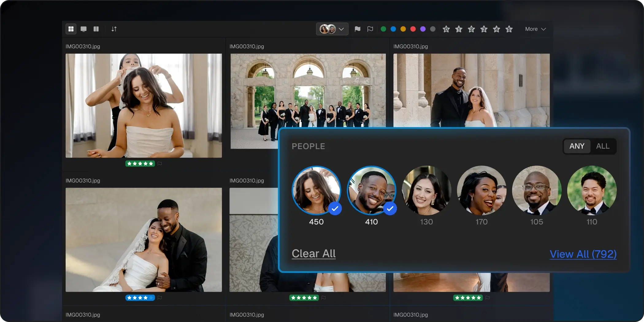
Task: Switch to single image view
Action: pos(83,29)
